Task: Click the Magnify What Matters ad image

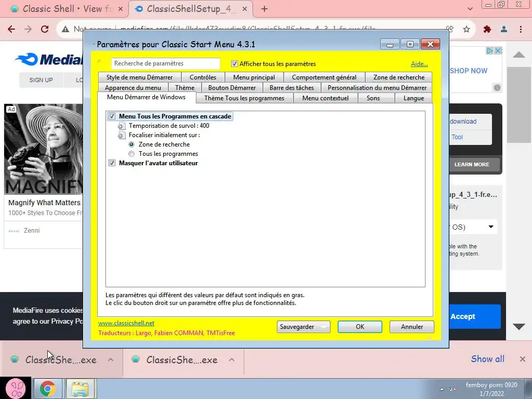Action: click(44, 149)
